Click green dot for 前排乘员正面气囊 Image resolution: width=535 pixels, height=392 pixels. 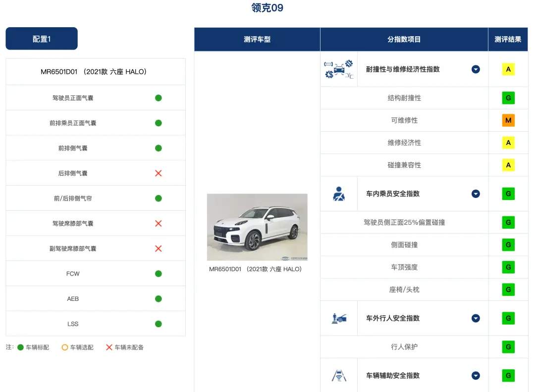click(159, 123)
